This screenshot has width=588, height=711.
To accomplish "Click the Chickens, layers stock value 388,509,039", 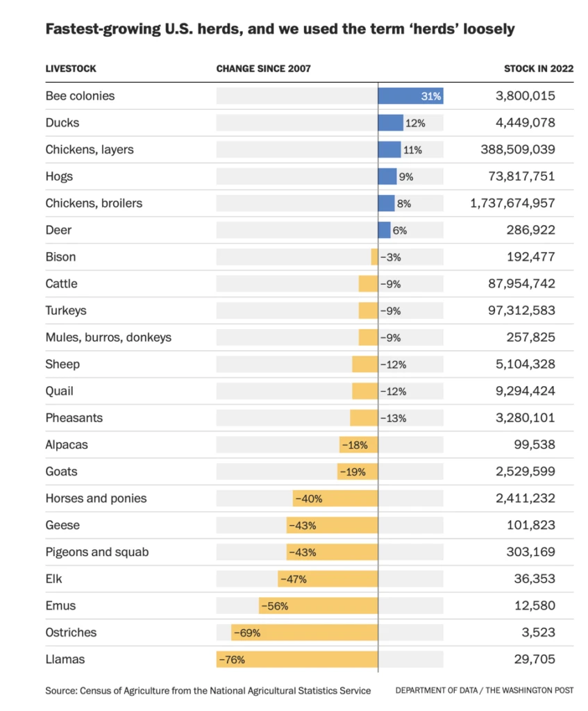I will click(x=517, y=149).
